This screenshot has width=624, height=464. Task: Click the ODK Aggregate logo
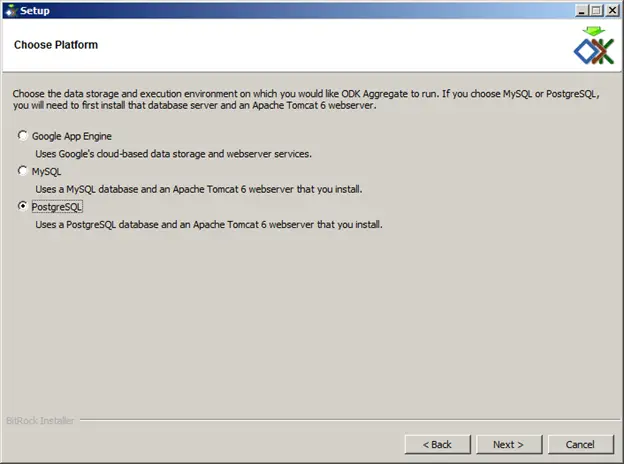point(594,46)
